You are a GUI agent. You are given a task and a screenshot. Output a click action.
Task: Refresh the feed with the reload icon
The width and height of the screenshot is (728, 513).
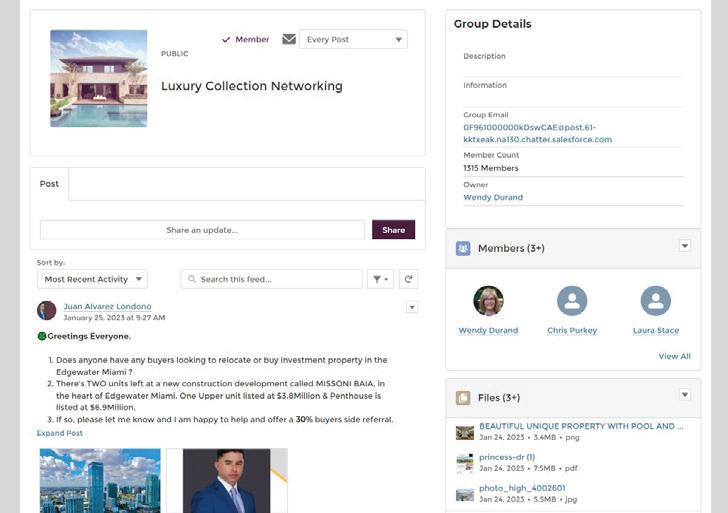tap(408, 279)
